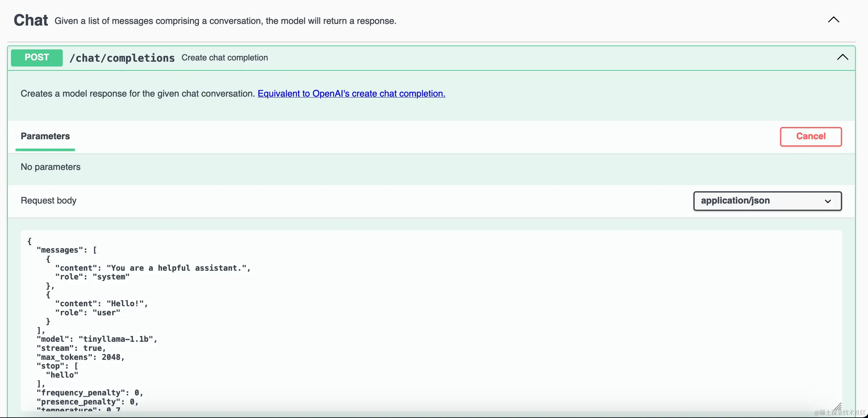This screenshot has width=868, height=418.
Task: Click the Chat tag heading
Action: click(31, 21)
